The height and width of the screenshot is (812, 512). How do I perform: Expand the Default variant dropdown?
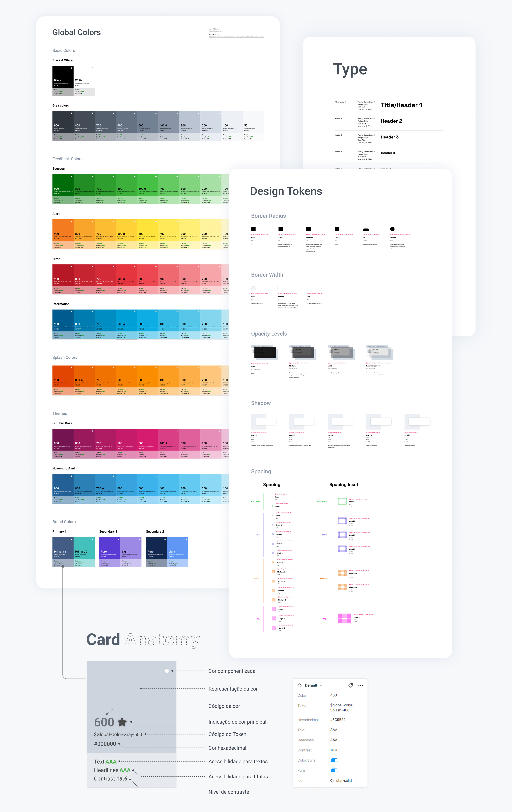point(321,685)
